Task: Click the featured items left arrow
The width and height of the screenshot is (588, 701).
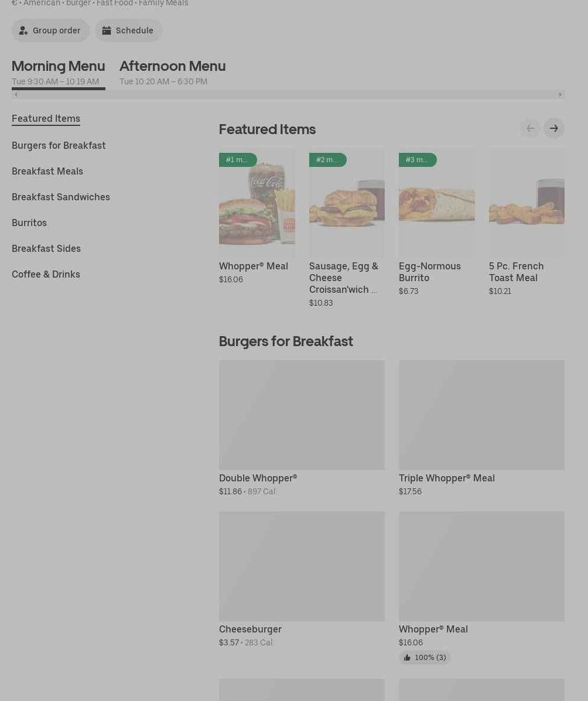Action: point(530,128)
